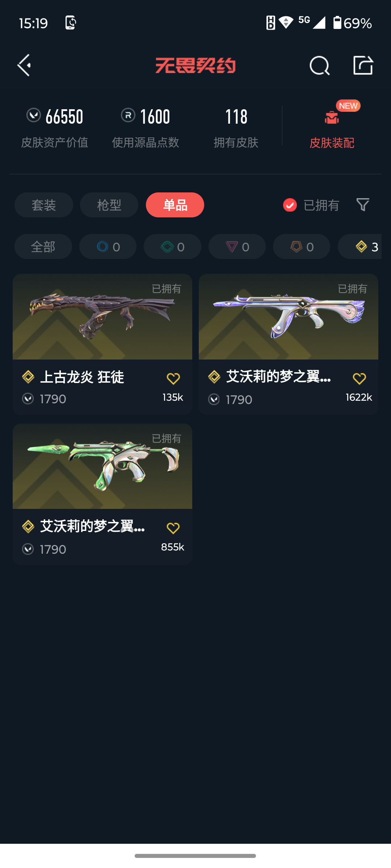This screenshot has height=868, width=391.
Task: Toggle the 已拥有 checkbox
Action: (x=290, y=205)
